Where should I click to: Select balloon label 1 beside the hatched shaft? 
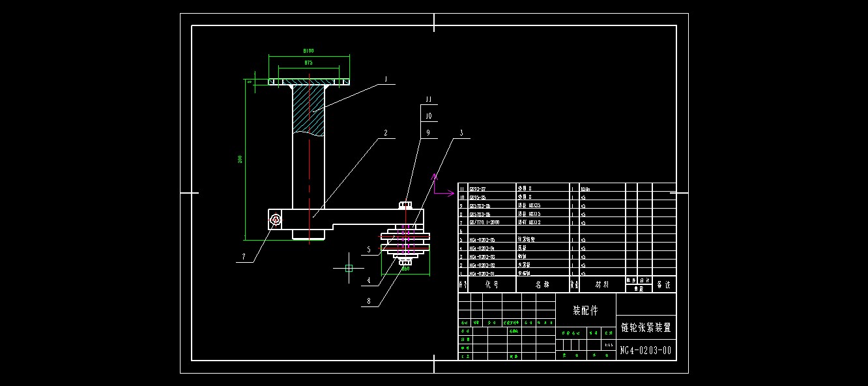point(386,80)
